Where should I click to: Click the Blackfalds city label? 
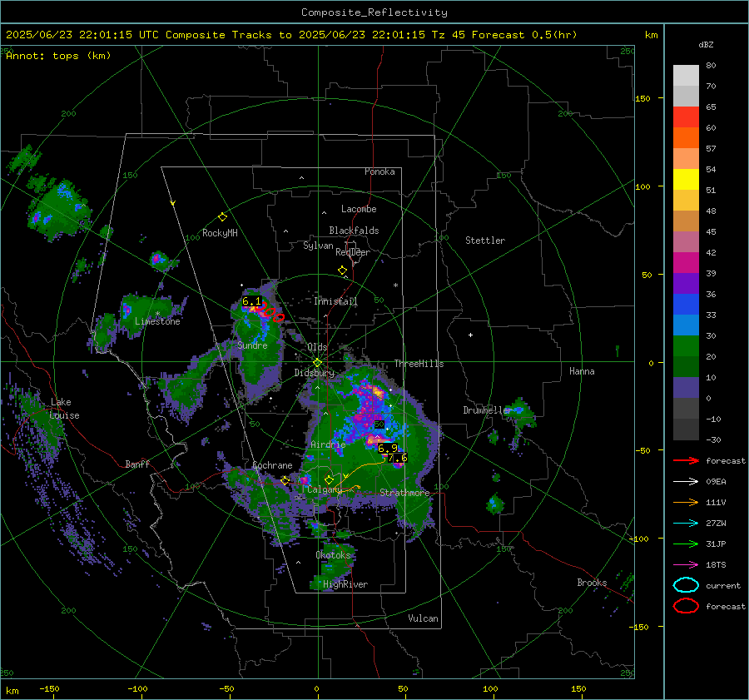[354, 231]
